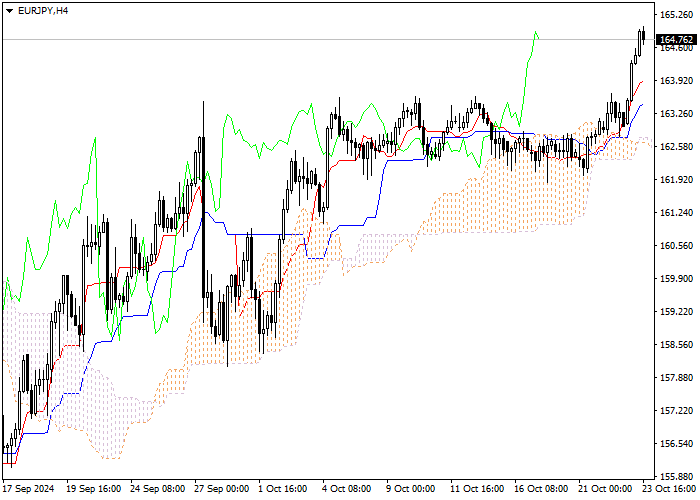The width and height of the screenshot is (700, 500).
Task: Click the 165.260 price scale label
Action: tap(676, 15)
